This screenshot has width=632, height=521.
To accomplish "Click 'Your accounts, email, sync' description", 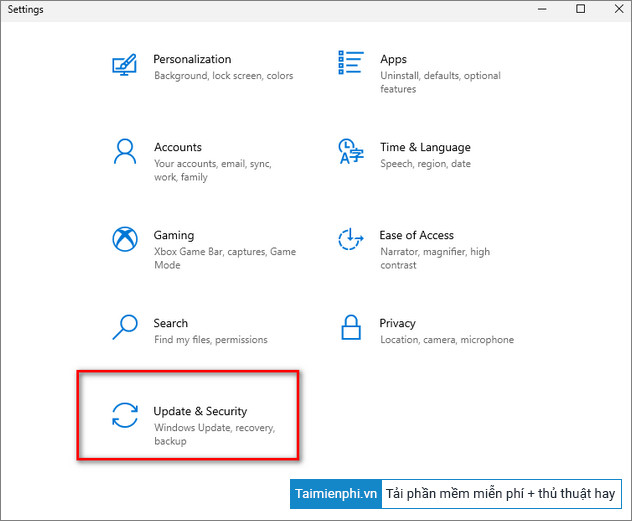I will [213, 170].
